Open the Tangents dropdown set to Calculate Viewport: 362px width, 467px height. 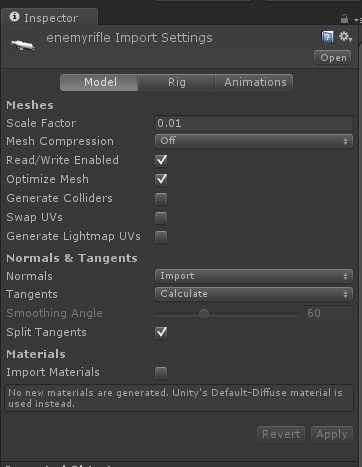[x=253, y=294]
